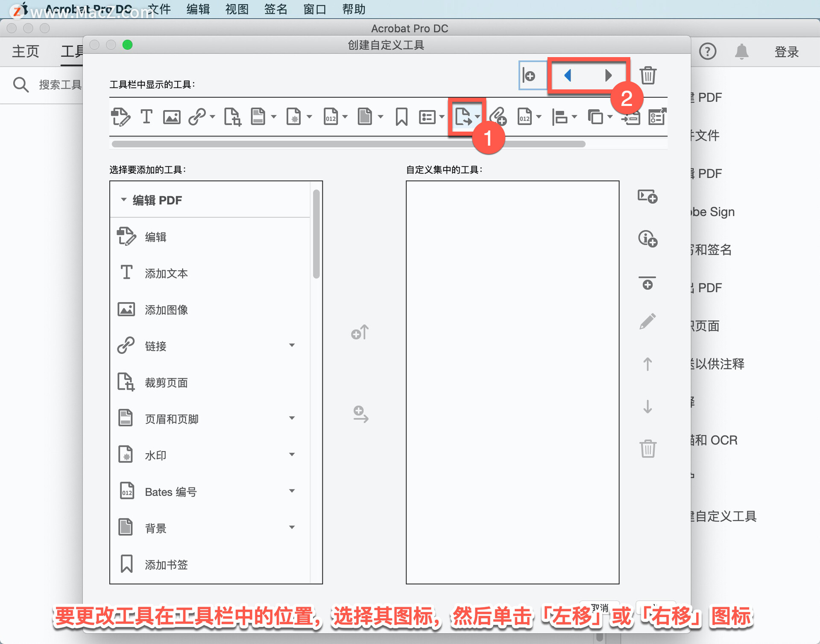Select 添加文本 in the tool list
Screen dimensions: 820x644
point(210,273)
